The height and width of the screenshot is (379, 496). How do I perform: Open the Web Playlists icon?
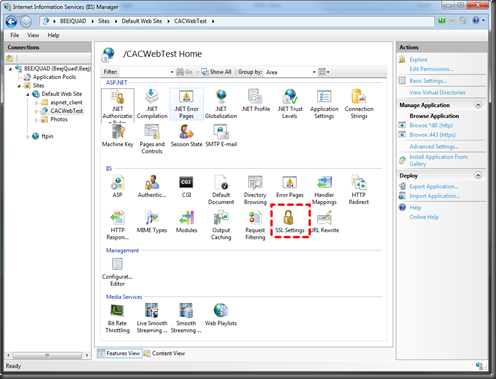point(221,314)
